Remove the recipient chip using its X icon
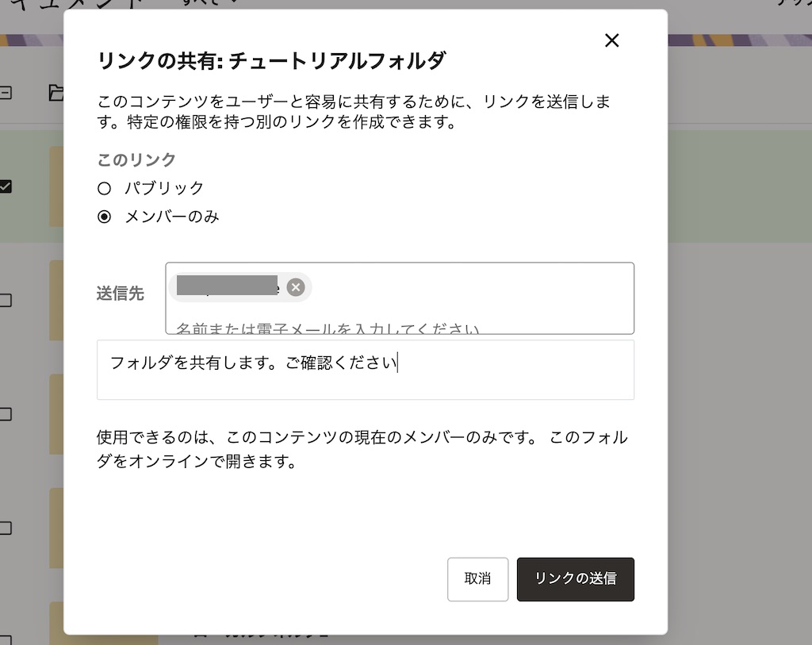The width and height of the screenshot is (812, 645). click(296, 287)
